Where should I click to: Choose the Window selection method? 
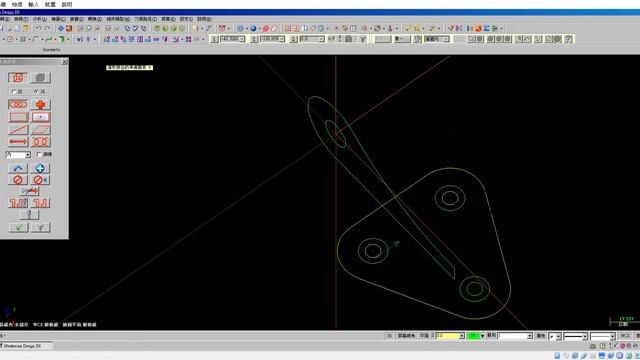point(18,117)
